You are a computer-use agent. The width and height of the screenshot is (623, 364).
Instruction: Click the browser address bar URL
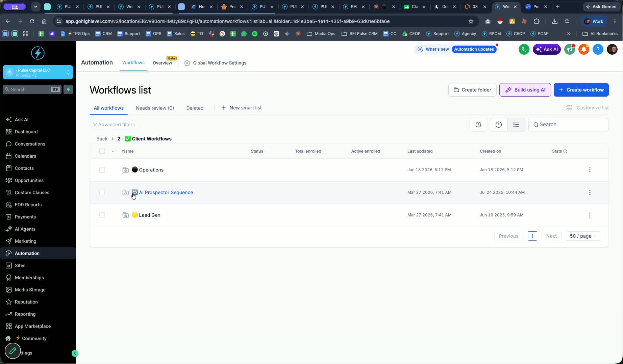pyautogui.click(x=227, y=21)
